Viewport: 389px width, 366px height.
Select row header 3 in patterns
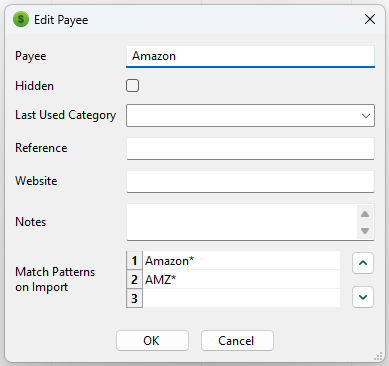click(134, 298)
